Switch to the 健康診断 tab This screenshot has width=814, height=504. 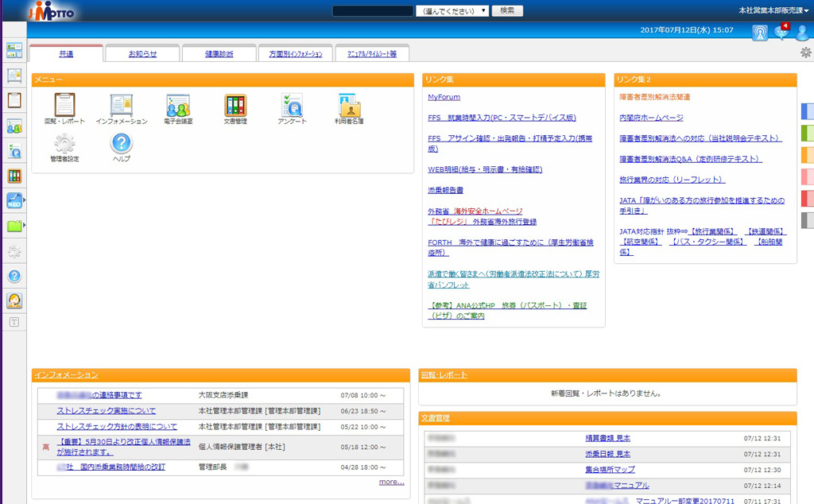[219, 54]
